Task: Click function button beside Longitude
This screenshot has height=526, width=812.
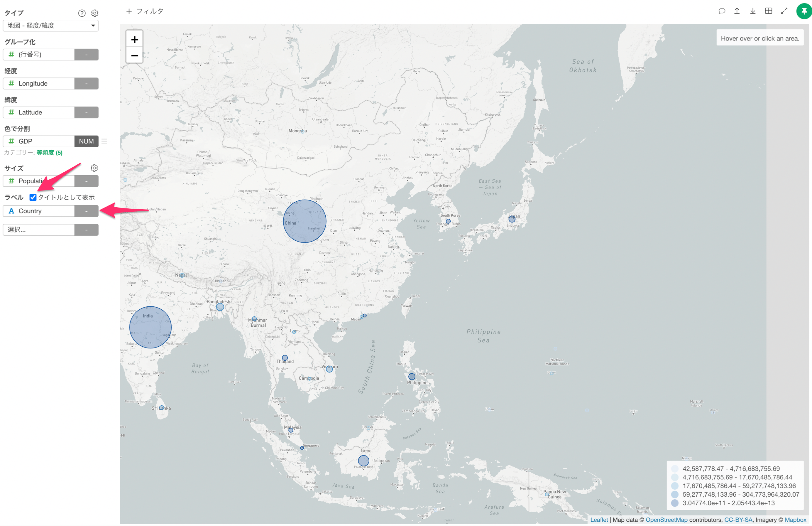Action: tap(86, 84)
